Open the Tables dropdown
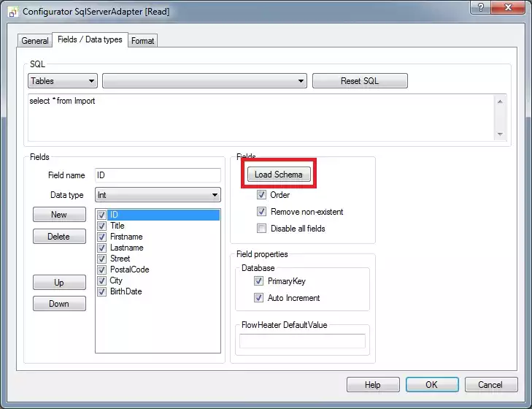Screen dimensions: 532x409 tap(63, 81)
